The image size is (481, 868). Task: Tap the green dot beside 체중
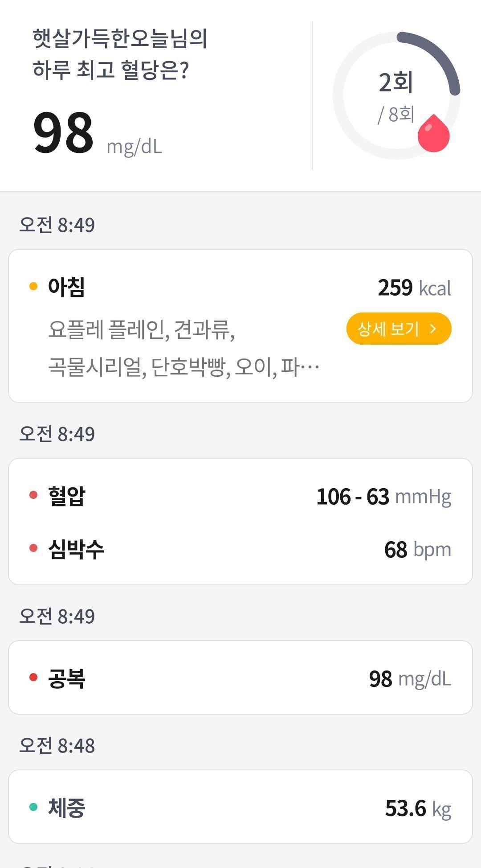[x=33, y=806]
